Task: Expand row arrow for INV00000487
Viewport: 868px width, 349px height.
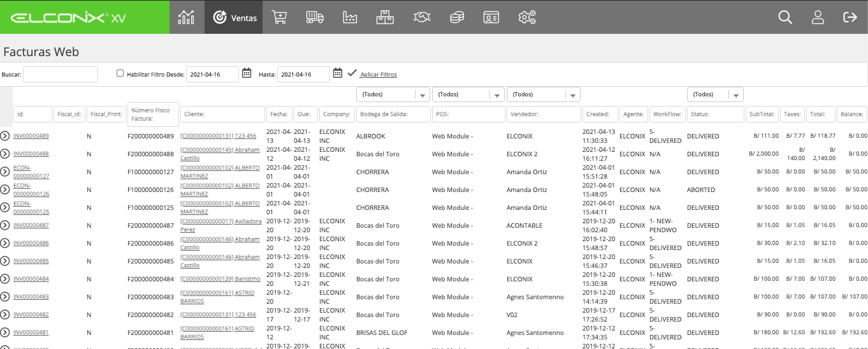Action: click(5, 225)
